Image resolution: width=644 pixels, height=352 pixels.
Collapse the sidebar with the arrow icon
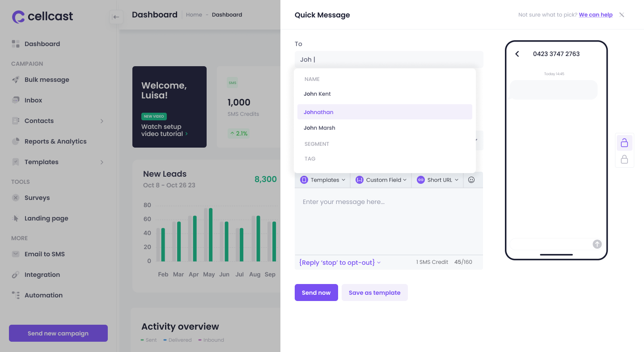pyautogui.click(x=116, y=17)
